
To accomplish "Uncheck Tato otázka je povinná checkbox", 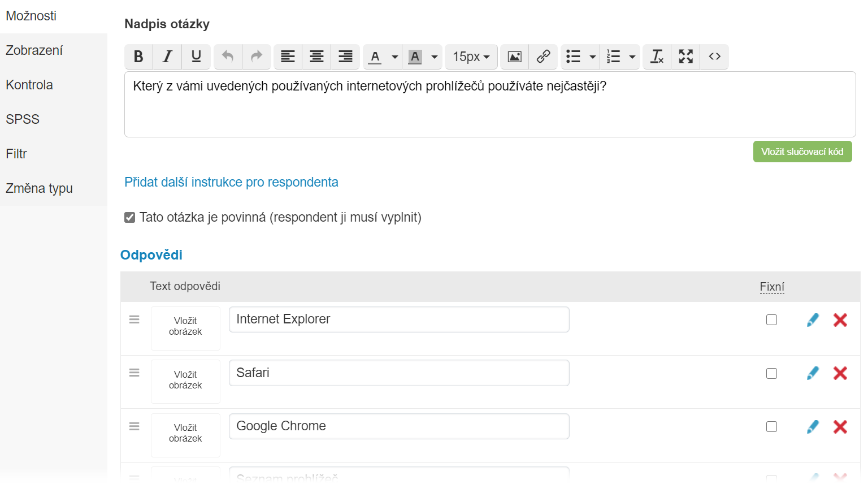I will pyautogui.click(x=130, y=218).
